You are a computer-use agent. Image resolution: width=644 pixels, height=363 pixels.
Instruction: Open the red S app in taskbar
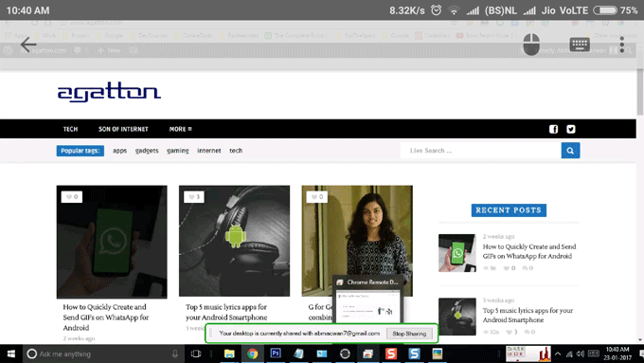[x=391, y=354]
